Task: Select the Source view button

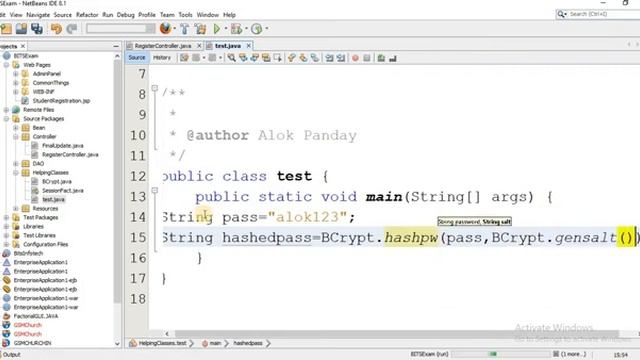Action: [137, 58]
